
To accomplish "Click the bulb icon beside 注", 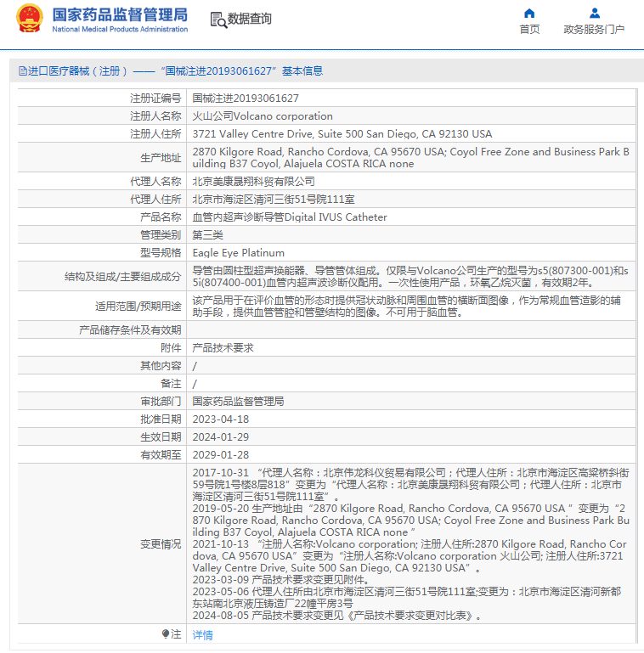I will (x=166, y=634).
